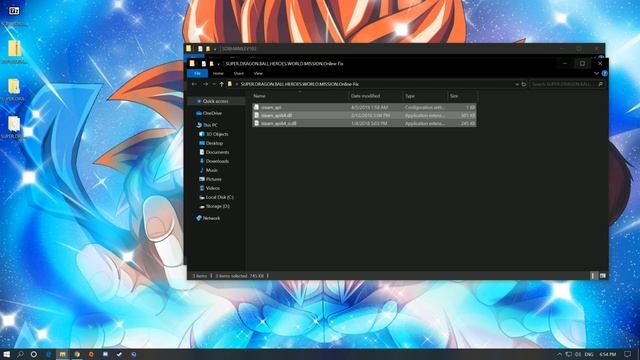Click the ENG language indicator
This screenshot has height=360, width=640.
(x=589, y=354)
